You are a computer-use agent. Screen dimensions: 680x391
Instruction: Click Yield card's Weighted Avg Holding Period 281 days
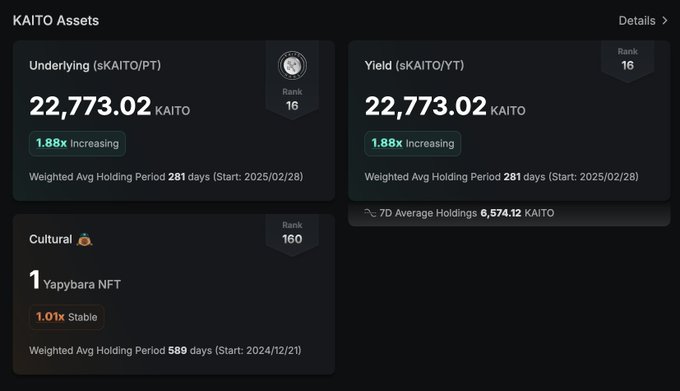point(501,177)
